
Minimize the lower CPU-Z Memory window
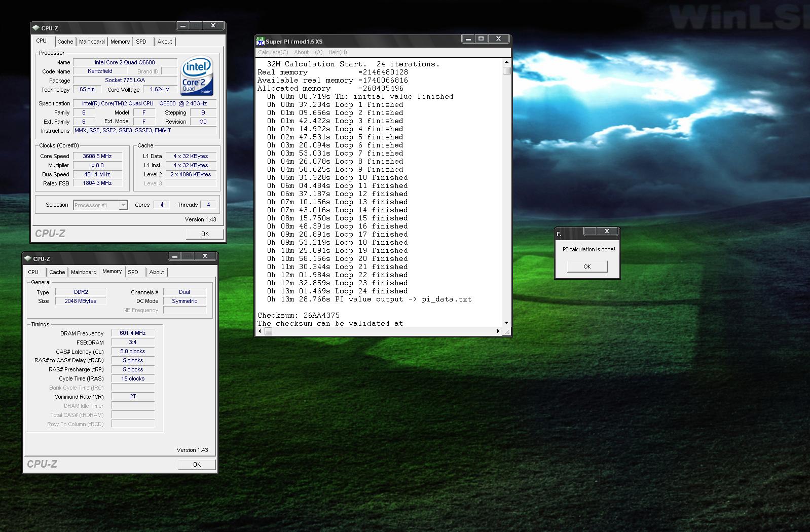175,256
